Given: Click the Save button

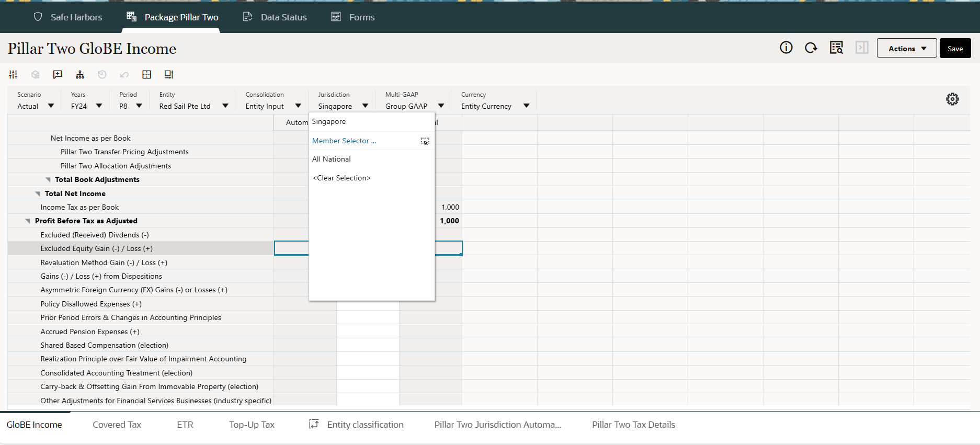Looking at the screenshot, I should (x=955, y=48).
